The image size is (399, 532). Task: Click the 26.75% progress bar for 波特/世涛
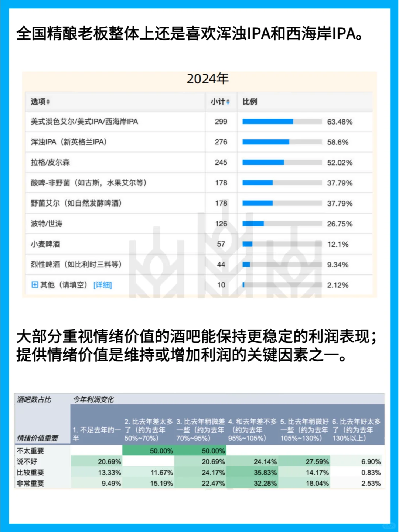pyautogui.click(x=282, y=224)
